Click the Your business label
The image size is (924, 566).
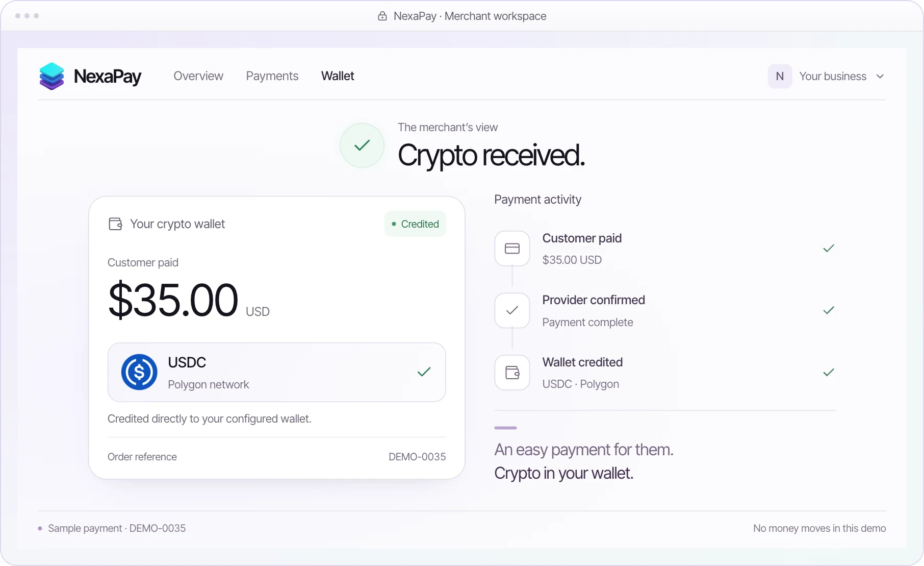point(833,77)
